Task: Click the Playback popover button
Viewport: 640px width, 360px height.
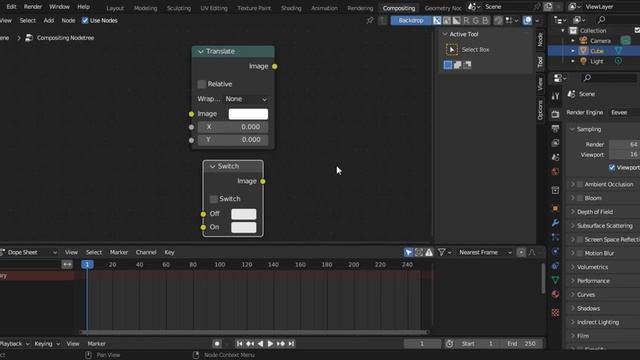Action: (15, 344)
